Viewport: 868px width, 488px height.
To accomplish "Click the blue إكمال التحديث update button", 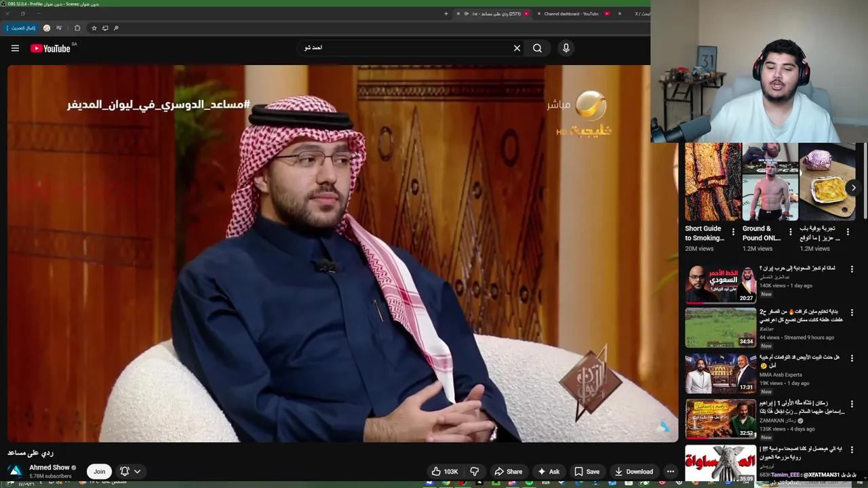I will pyautogui.click(x=20, y=28).
